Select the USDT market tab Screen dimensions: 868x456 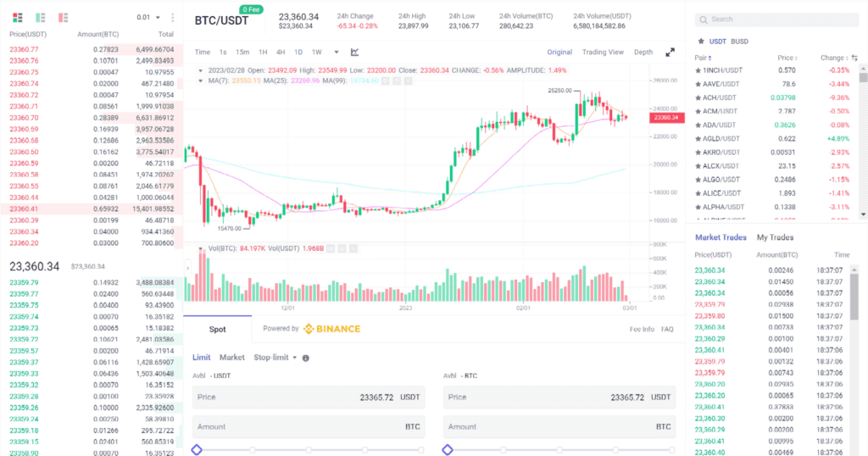click(717, 42)
